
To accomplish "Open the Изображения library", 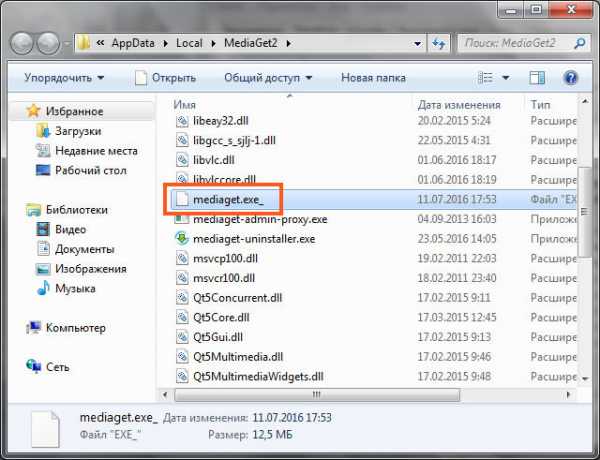I will coord(91,269).
